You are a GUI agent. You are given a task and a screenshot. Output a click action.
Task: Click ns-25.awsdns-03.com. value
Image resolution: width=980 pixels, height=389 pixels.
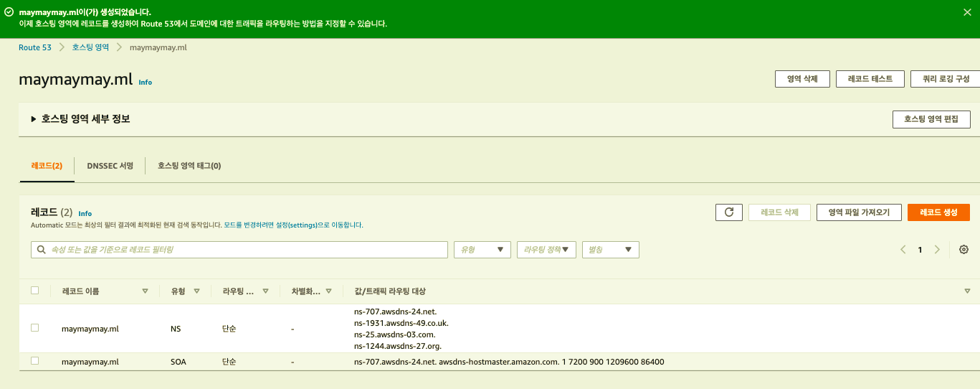coord(394,334)
